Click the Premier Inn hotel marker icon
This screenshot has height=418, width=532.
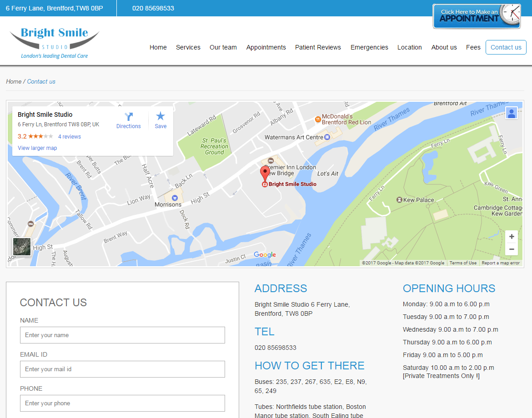(271, 160)
